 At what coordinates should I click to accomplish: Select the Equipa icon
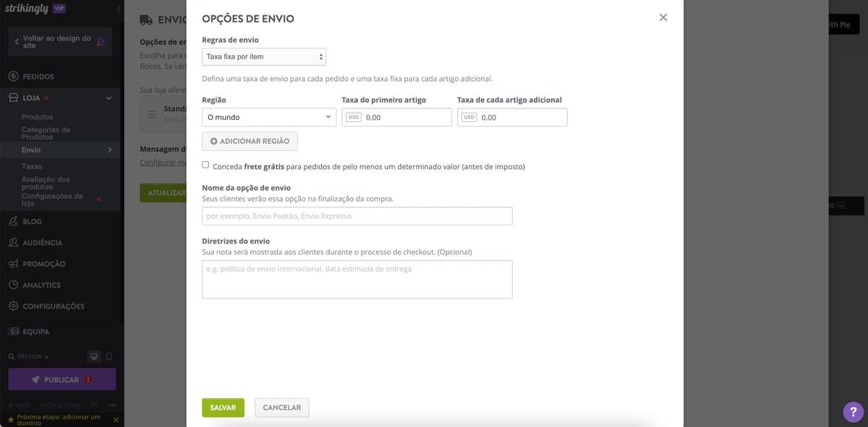pyautogui.click(x=12, y=330)
